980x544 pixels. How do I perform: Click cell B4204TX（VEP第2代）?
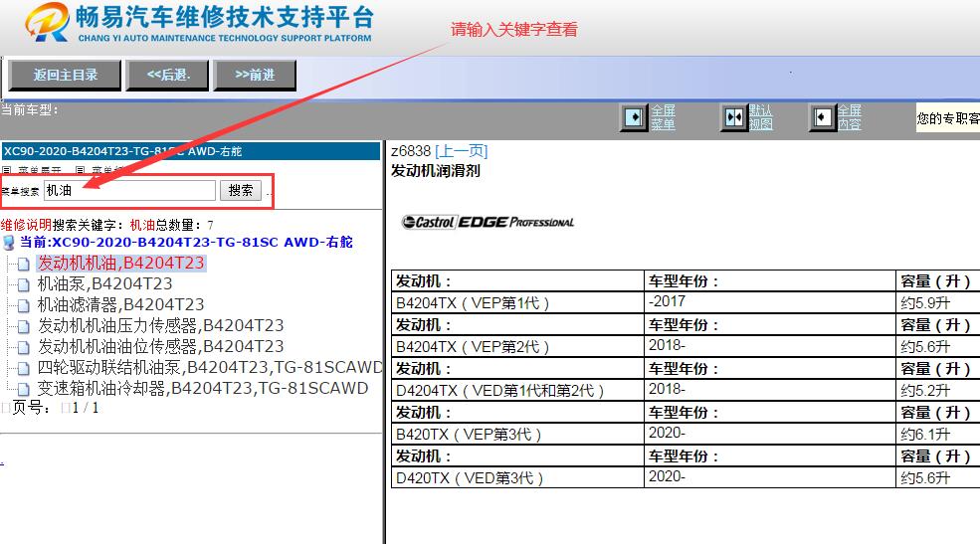(x=517, y=347)
